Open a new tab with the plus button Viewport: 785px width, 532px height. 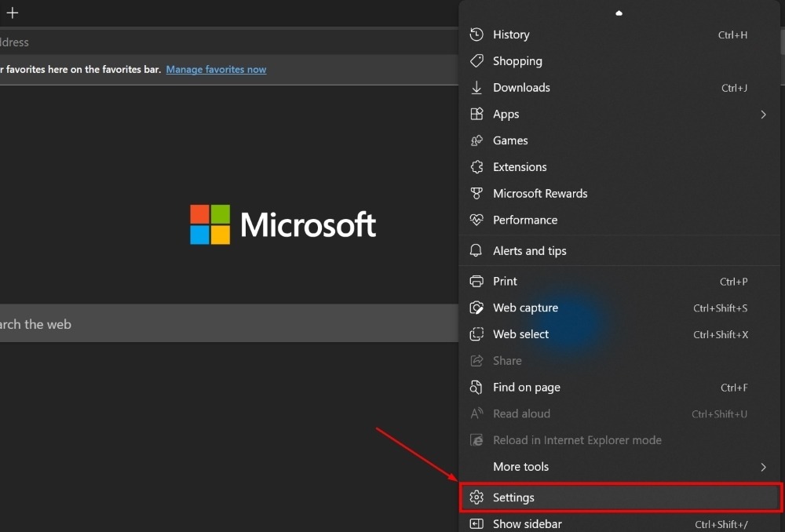pos(12,12)
